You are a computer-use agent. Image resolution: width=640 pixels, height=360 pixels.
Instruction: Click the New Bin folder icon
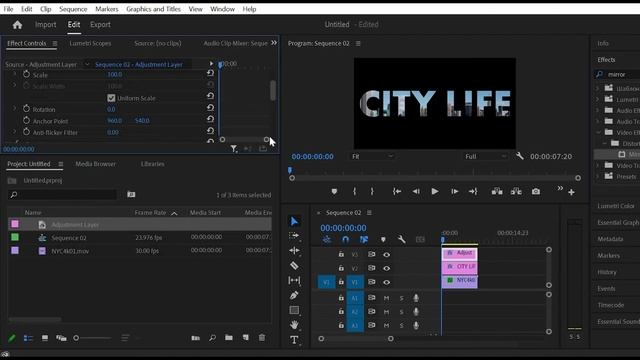(x=229, y=338)
